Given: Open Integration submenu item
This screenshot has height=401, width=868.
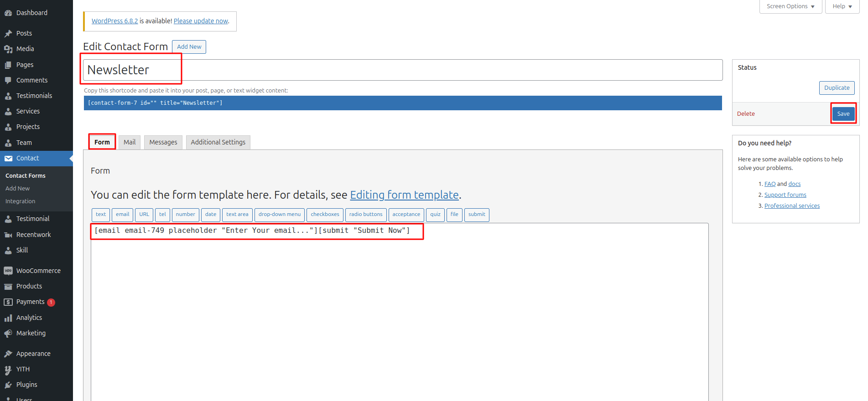Looking at the screenshot, I should [x=20, y=201].
